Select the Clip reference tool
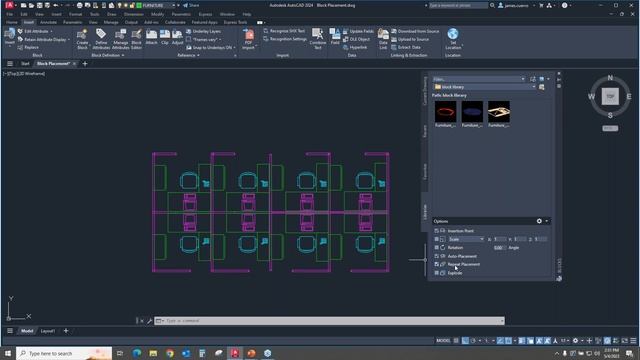The height and width of the screenshot is (360, 640). [x=164, y=37]
